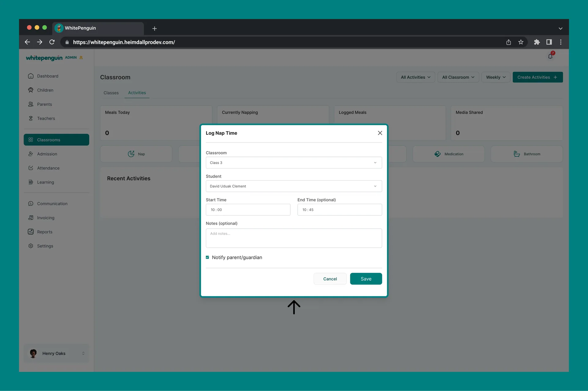
Task: Close the Log Nap Time dialog
Action: tap(380, 133)
